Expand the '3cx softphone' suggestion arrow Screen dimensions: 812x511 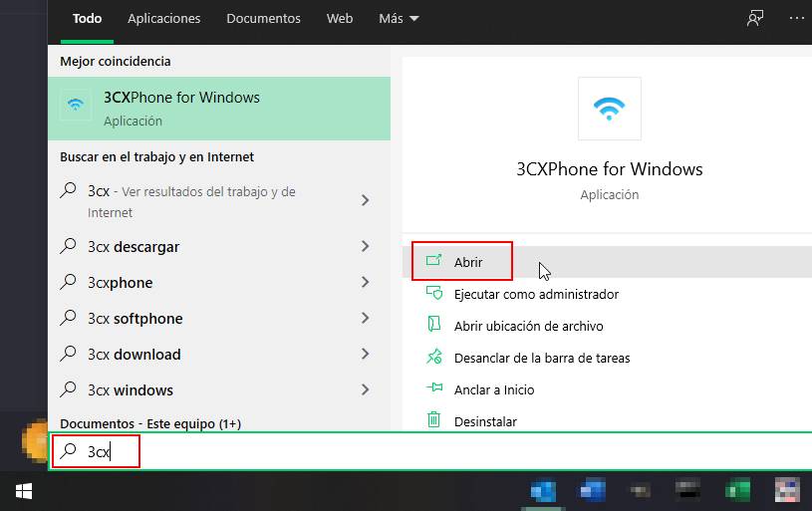click(x=365, y=318)
